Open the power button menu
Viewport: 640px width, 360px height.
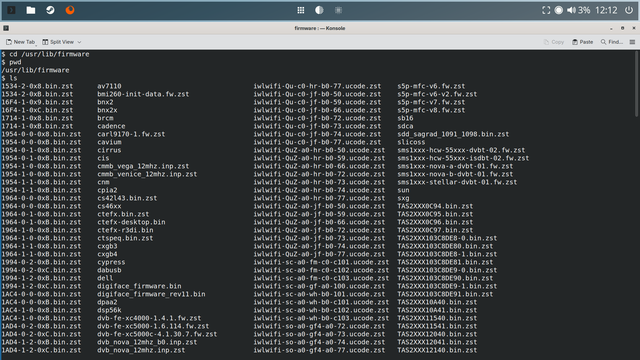[x=629, y=10]
